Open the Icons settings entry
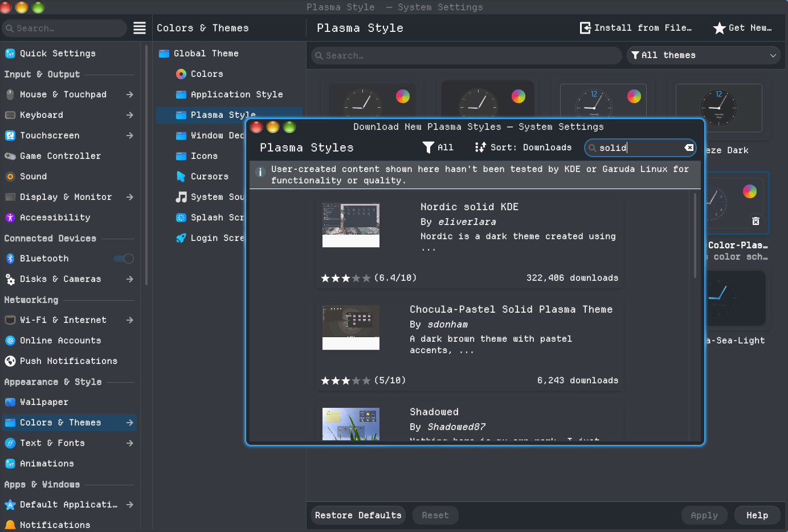This screenshot has width=788, height=532. (x=204, y=156)
